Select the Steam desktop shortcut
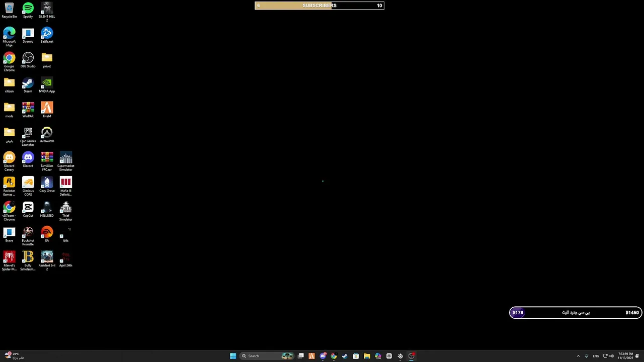Image resolution: width=644 pixels, height=362 pixels. pyautogui.click(x=28, y=85)
